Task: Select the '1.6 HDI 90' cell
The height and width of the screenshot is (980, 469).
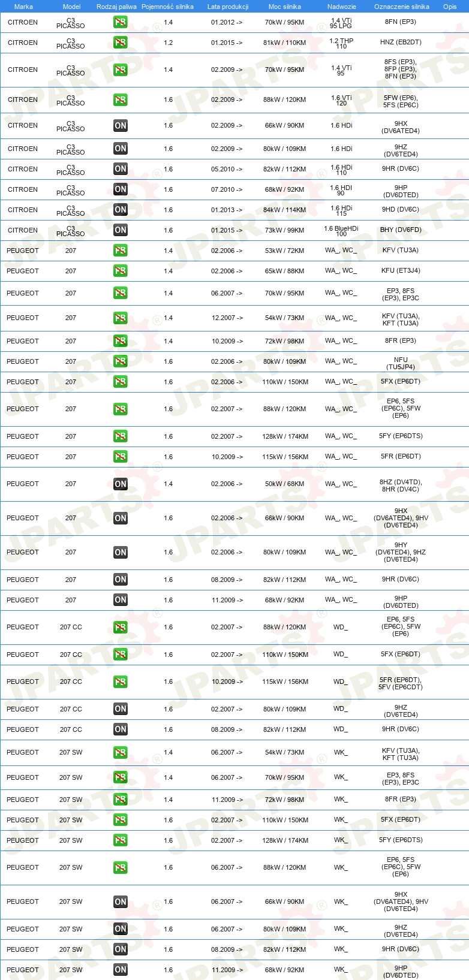Action: coord(341,190)
